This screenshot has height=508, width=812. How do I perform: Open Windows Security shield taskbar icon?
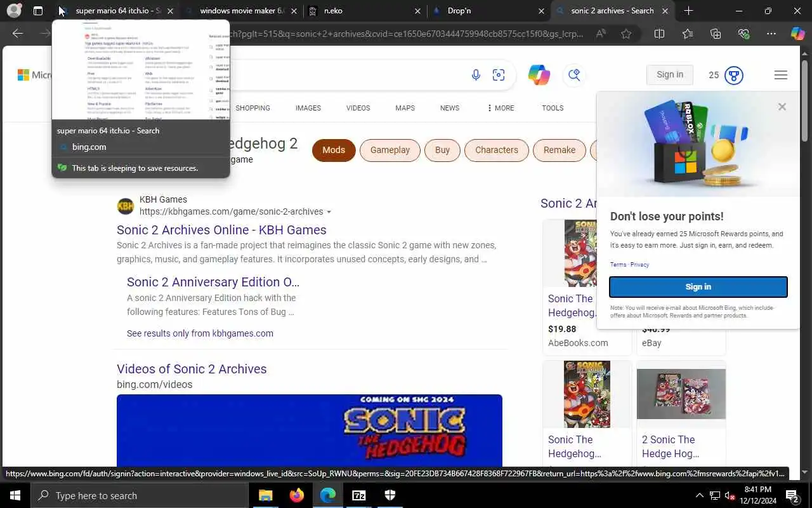[x=390, y=495]
